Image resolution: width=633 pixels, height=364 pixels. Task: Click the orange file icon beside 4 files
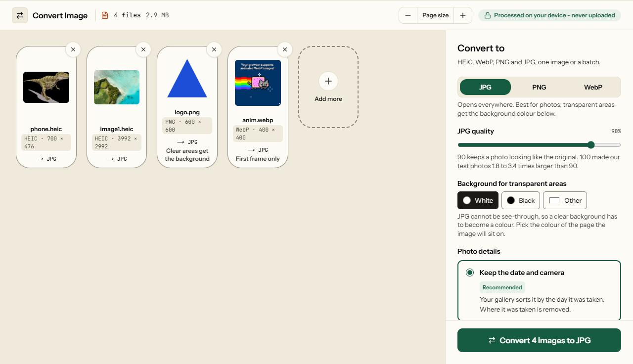104,15
